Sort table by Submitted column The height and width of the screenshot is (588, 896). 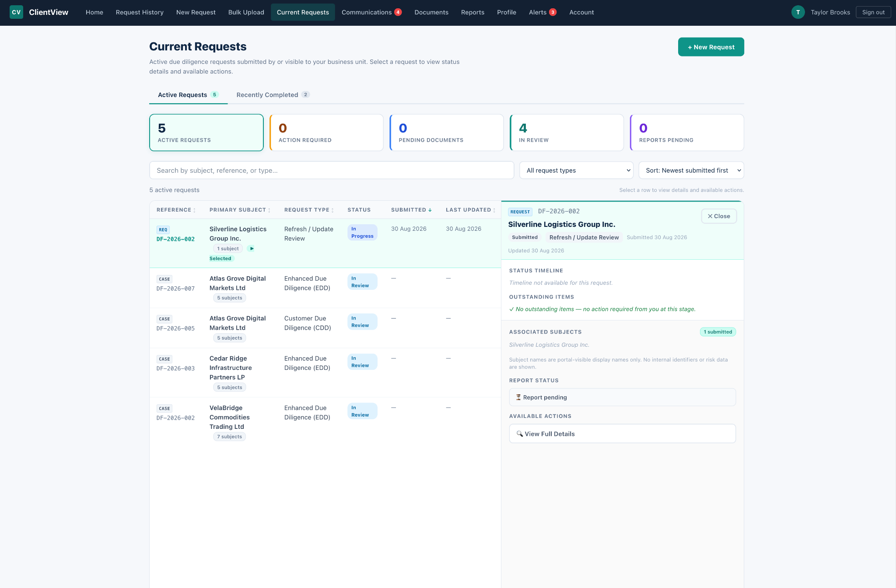411,210
